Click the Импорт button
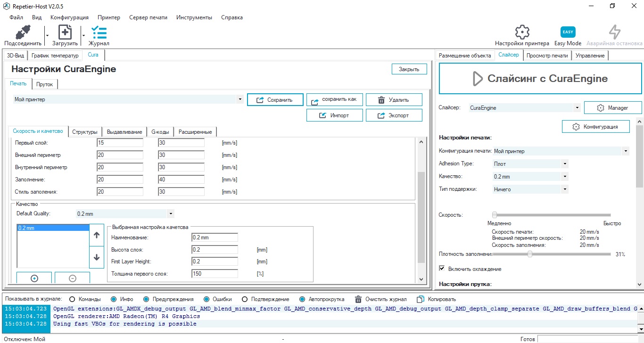Image resolution: width=644 pixels, height=343 pixels. click(x=334, y=115)
